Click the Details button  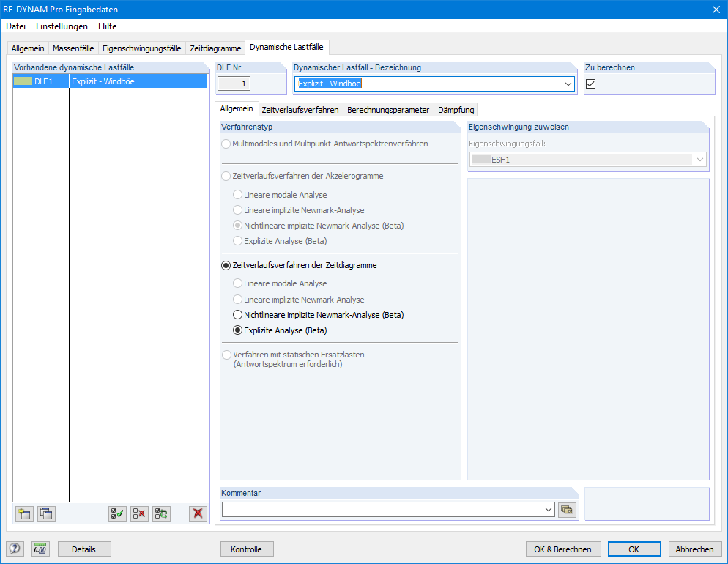84,549
